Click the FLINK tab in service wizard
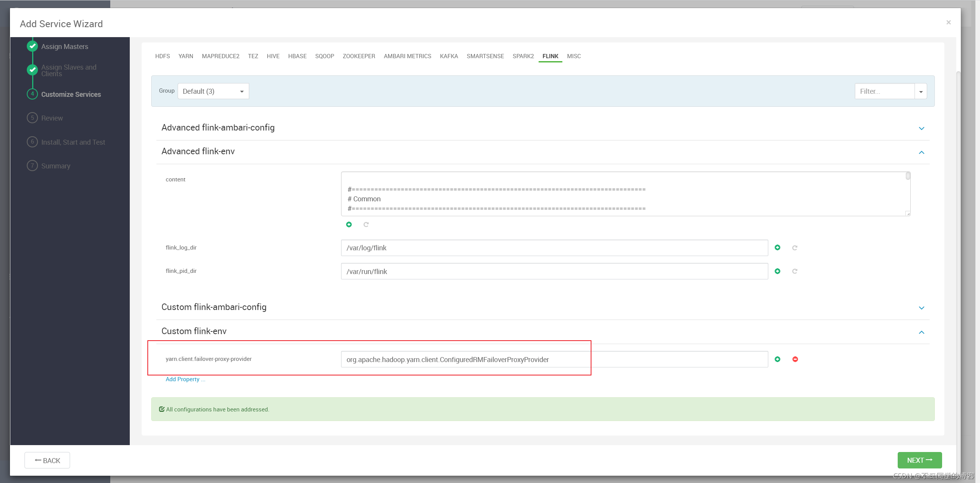 click(550, 55)
